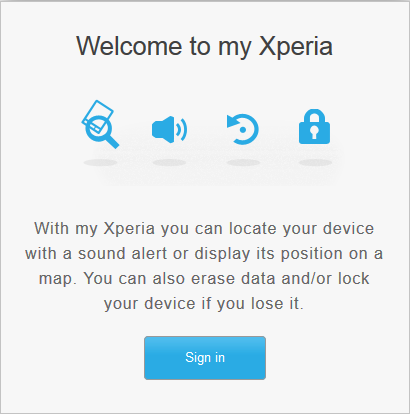Viewport: 410px width, 414px height.
Task: Choose the erase data circular arrow icon
Action: coord(243,129)
